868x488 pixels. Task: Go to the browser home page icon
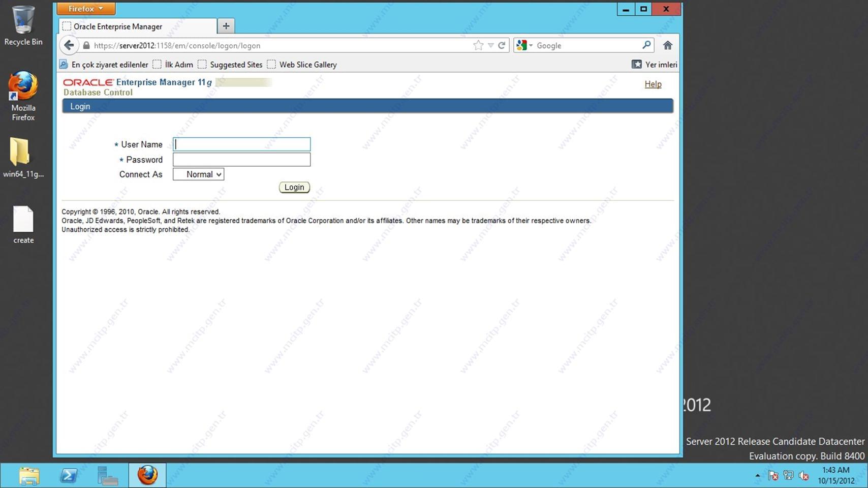coord(668,45)
